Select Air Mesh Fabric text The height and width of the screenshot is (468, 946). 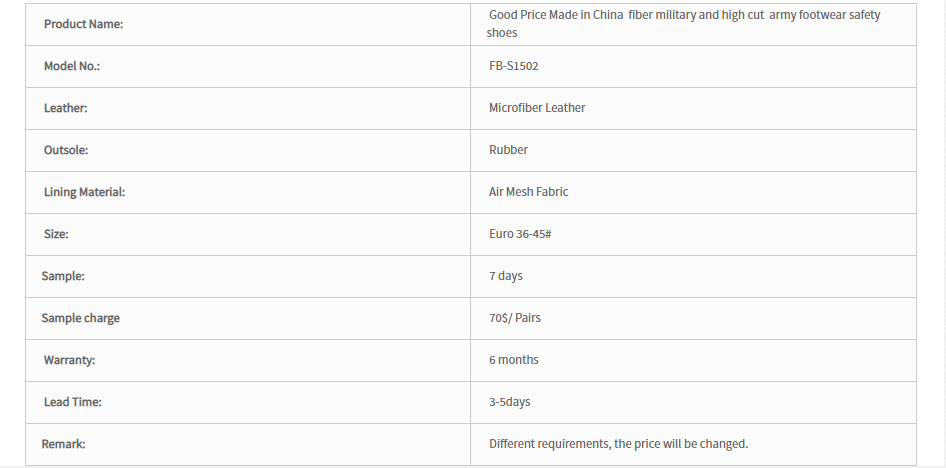click(x=529, y=192)
